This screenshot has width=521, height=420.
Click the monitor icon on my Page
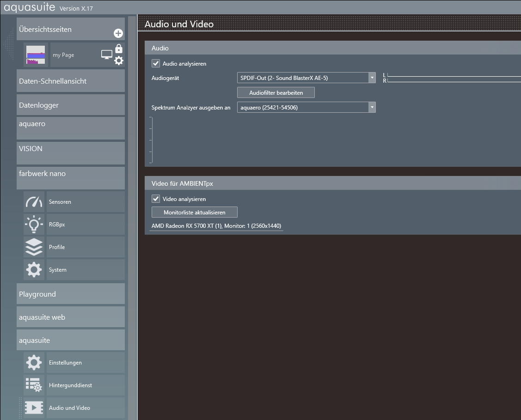106,55
